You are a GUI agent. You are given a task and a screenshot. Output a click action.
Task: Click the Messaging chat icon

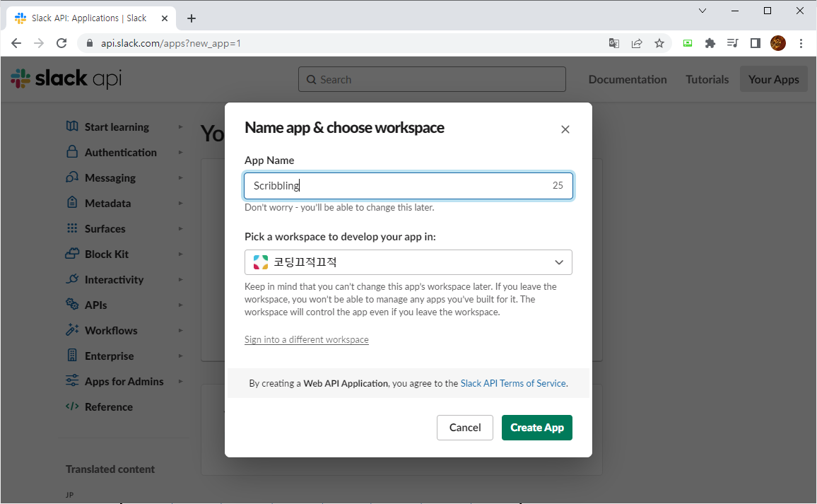click(x=72, y=177)
